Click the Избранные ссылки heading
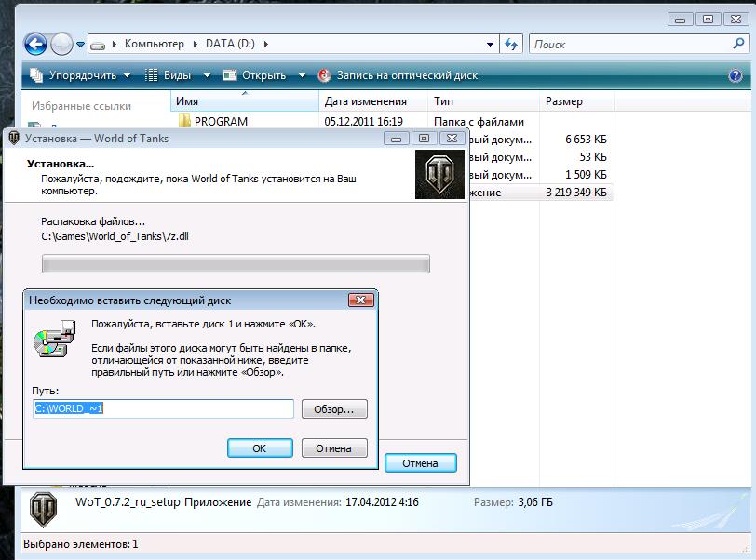The image size is (756, 560). coord(82,106)
